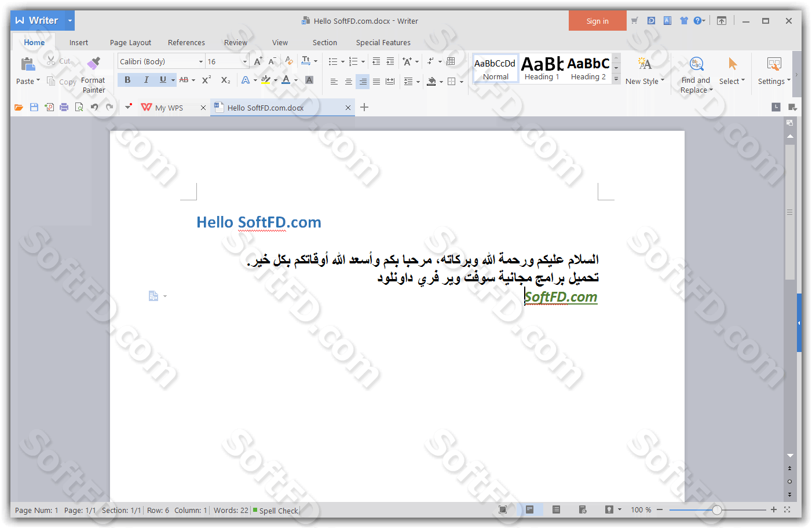Toggle Bold formatting
Screen dimensions: 812x528
(127, 80)
